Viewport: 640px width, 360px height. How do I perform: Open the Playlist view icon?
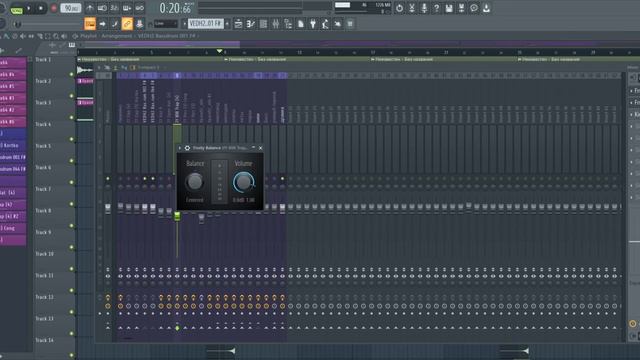[x=238, y=24]
